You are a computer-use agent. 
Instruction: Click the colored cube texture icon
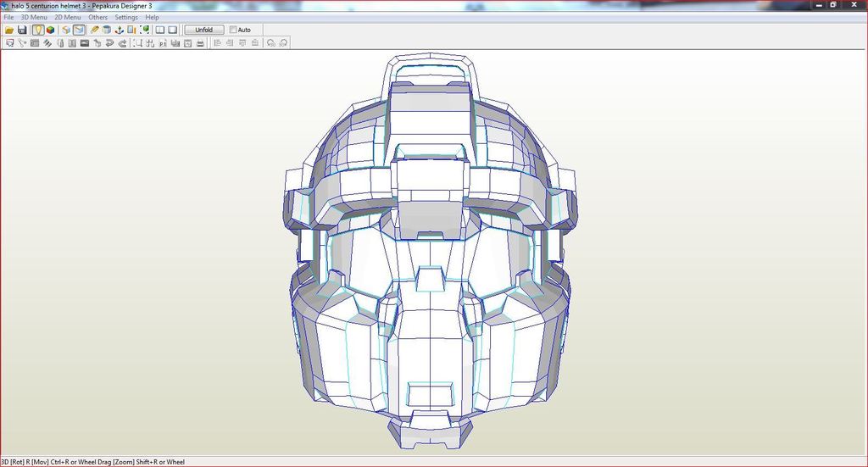51,30
